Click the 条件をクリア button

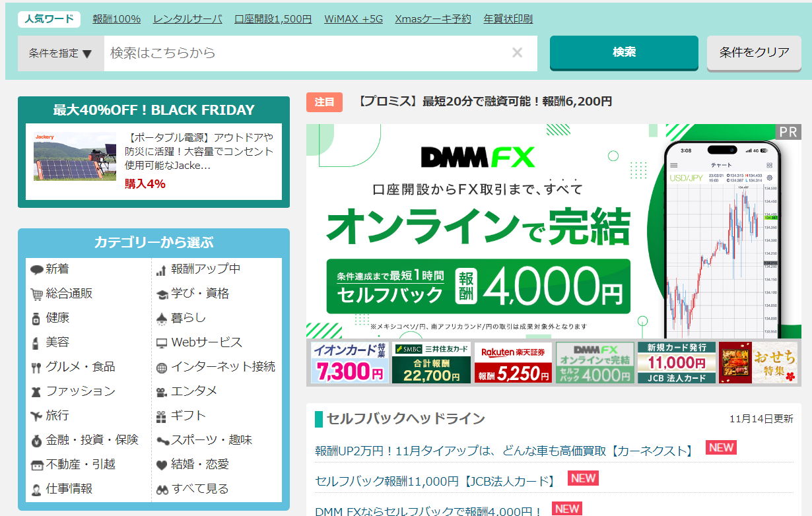tap(754, 53)
